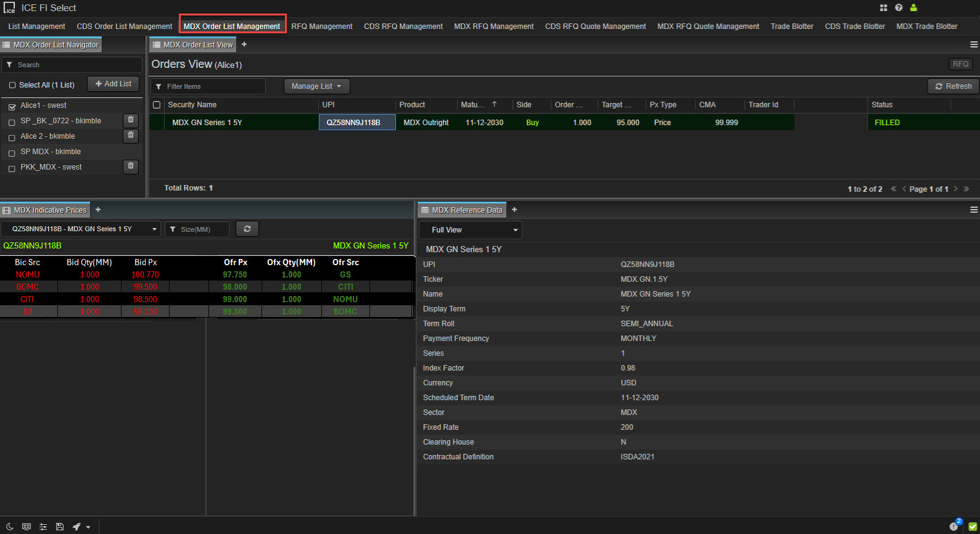Screen dimensions: 980x534
Task: Add a tab next to MDX Indicative Prices
Action: pyautogui.click(x=98, y=210)
